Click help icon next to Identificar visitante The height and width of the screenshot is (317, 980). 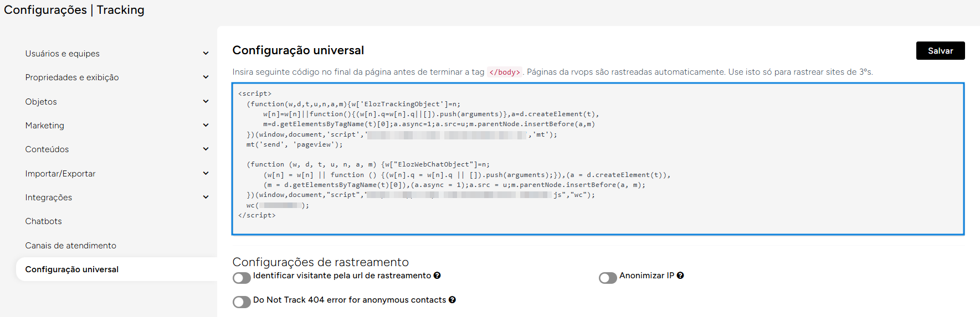(x=437, y=276)
